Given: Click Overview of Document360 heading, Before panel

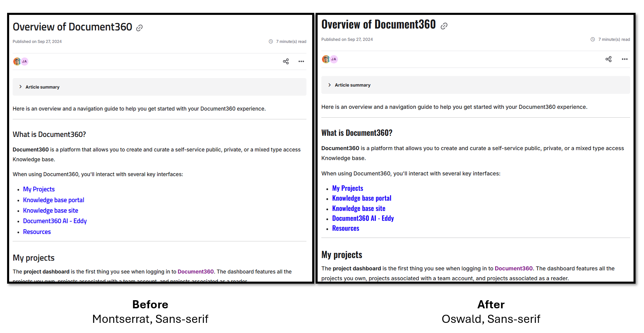Looking at the screenshot, I should (x=72, y=27).
